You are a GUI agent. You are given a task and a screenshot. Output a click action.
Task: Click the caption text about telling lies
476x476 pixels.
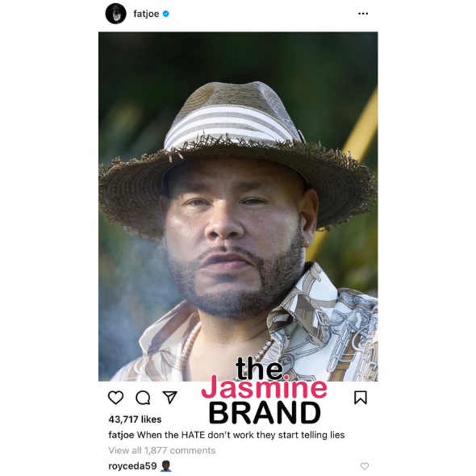(240, 435)
